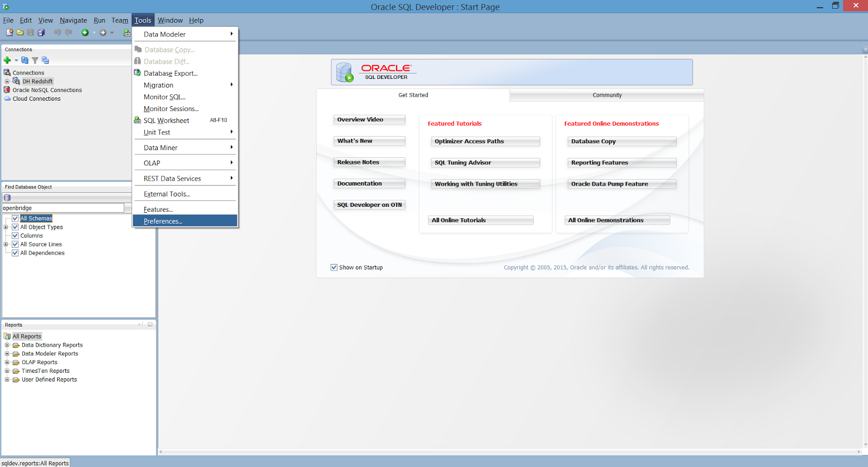Click the database icon in Find Database Object
Viewport: 868px width, 467px height.
(x=7, y=198)
